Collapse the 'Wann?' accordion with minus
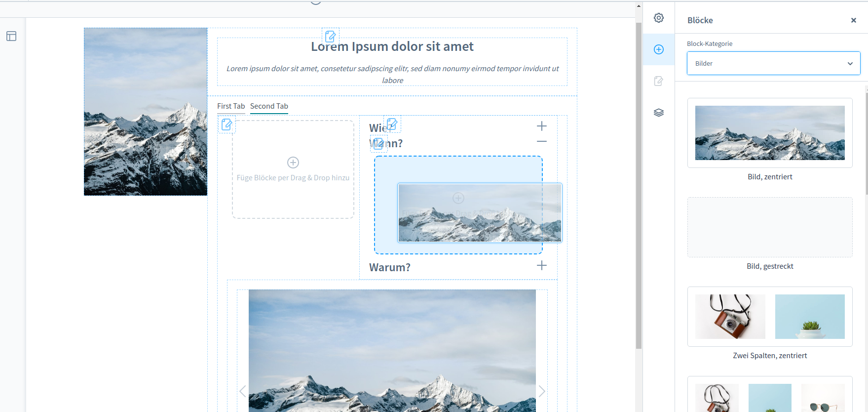 coord(541,142)
